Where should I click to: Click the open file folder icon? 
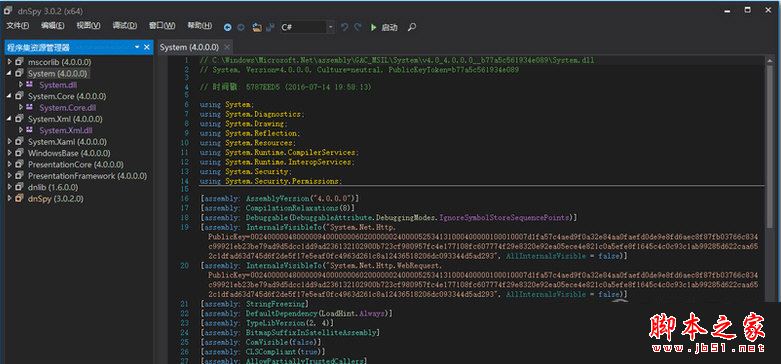tap(257, 27)
